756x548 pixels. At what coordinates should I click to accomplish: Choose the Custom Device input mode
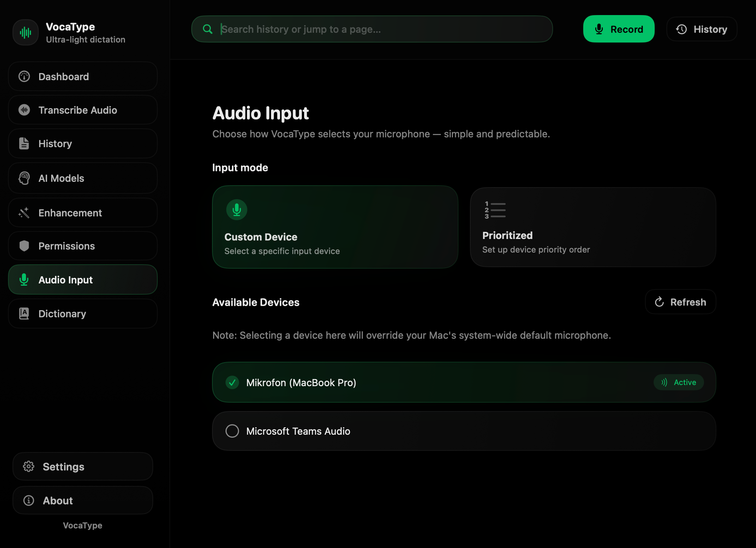[335, 227]
